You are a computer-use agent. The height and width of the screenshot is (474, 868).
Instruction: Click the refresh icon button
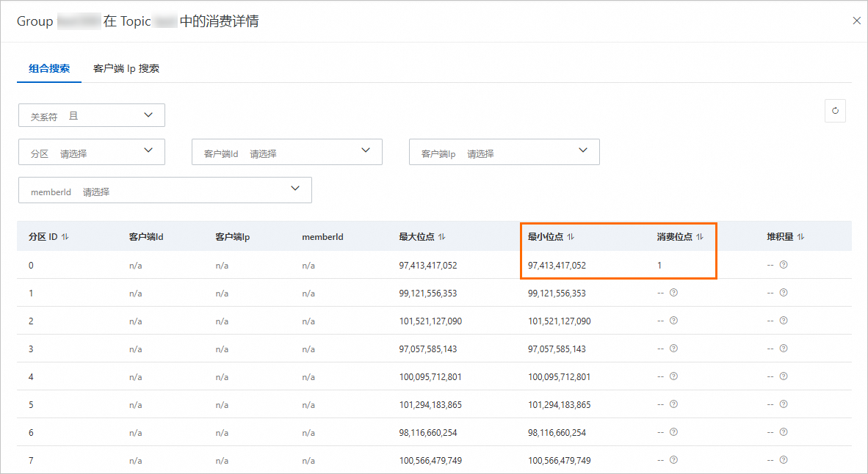click(x=835, y=111)
